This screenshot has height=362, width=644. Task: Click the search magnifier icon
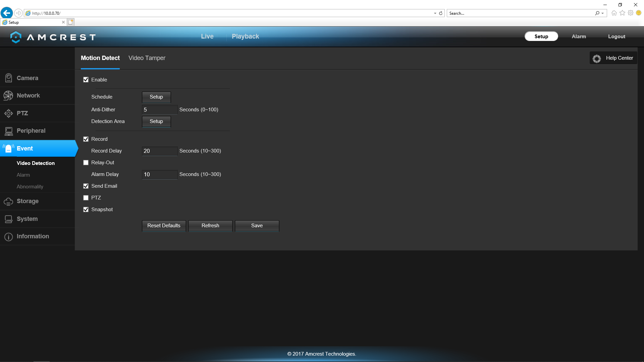coord(597,13)
